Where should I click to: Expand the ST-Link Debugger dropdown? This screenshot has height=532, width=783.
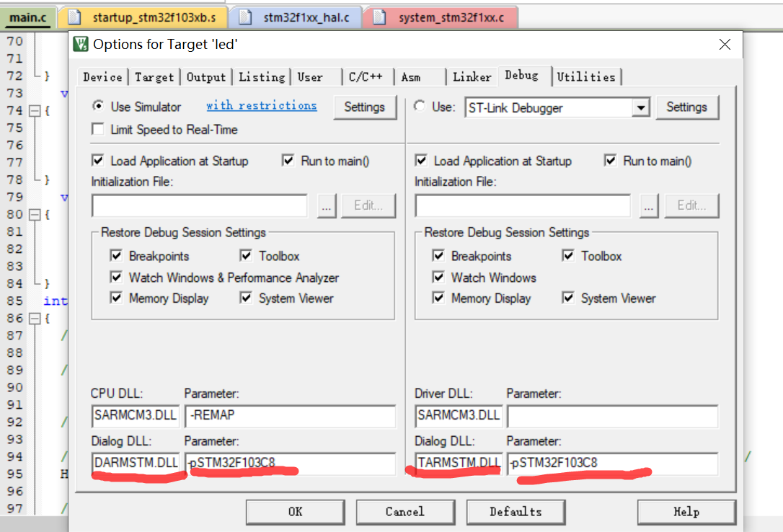(640, 107)
